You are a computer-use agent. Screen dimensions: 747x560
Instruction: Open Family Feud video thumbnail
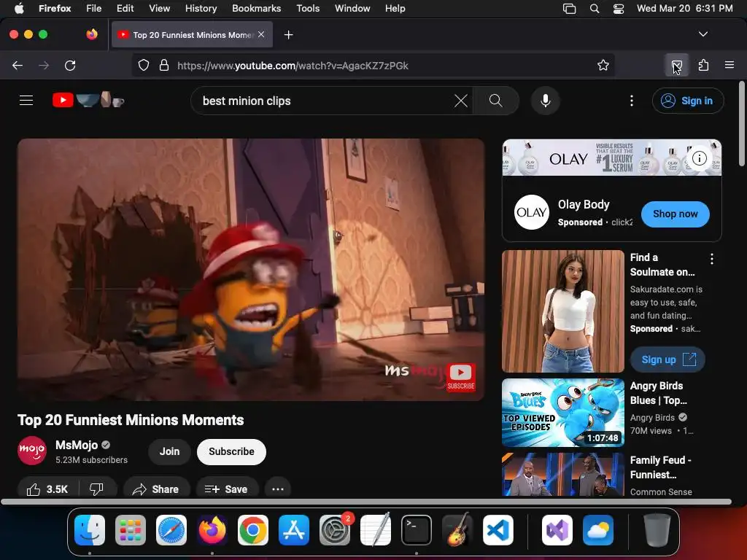(563, 474)
